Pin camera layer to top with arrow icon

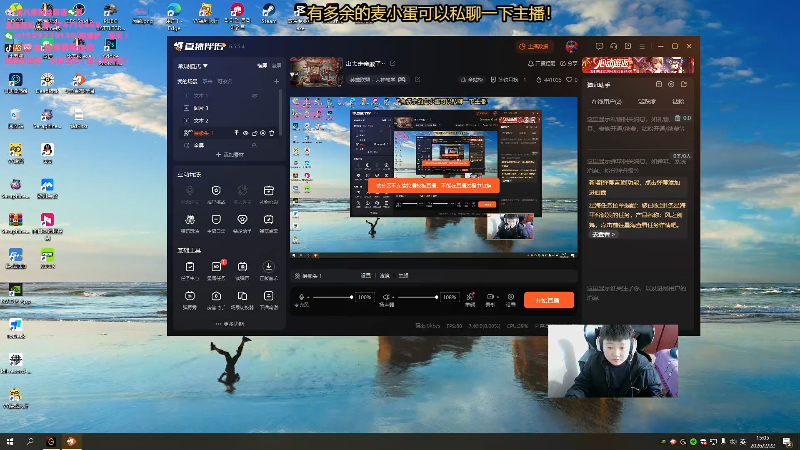point(236,133)
